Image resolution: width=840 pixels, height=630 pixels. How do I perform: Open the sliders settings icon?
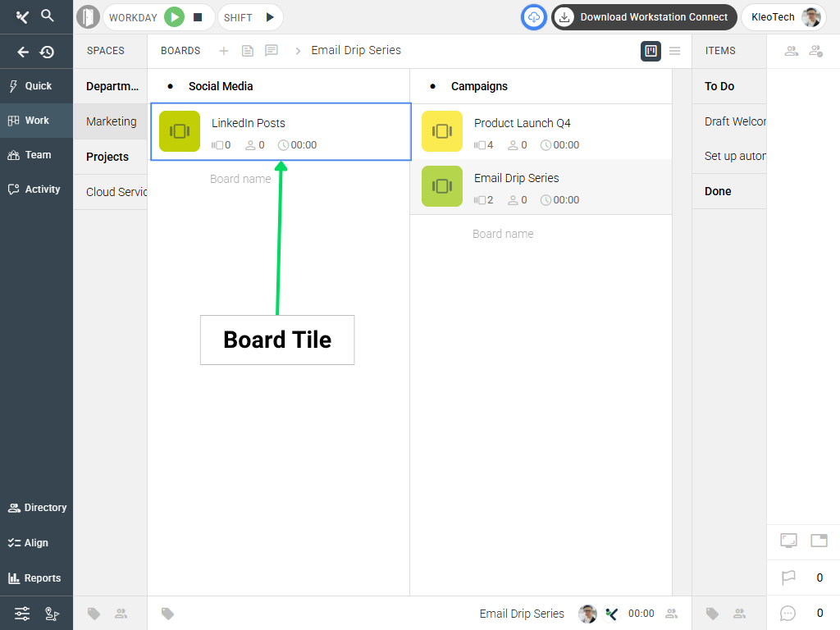(22, 614)
